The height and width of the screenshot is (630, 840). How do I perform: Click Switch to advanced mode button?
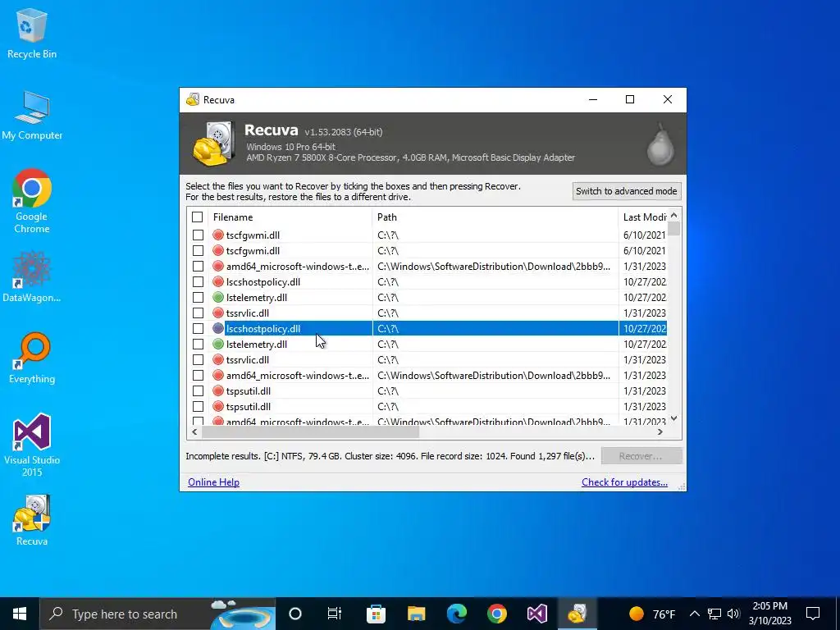click(626, 191)
